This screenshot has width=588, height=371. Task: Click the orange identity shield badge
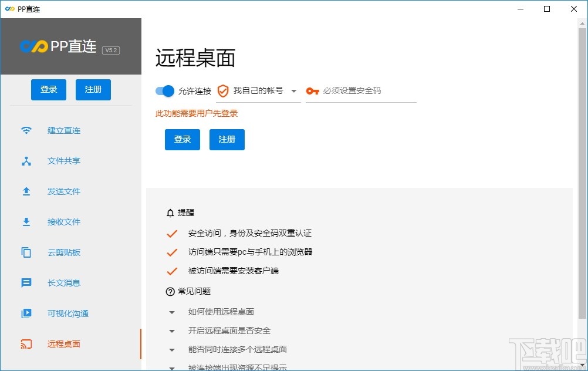coord(222,91)
